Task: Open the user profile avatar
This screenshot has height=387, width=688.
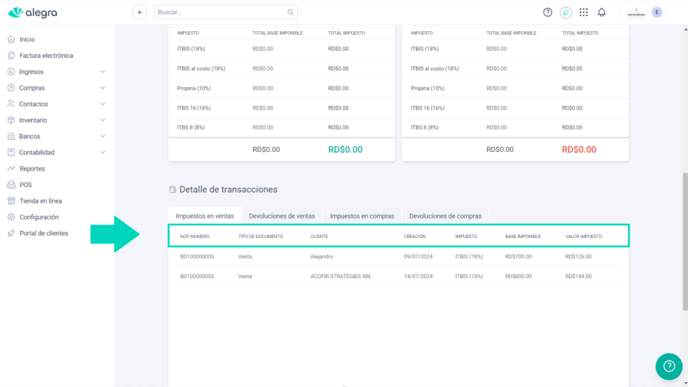Action: coord(657,12)
